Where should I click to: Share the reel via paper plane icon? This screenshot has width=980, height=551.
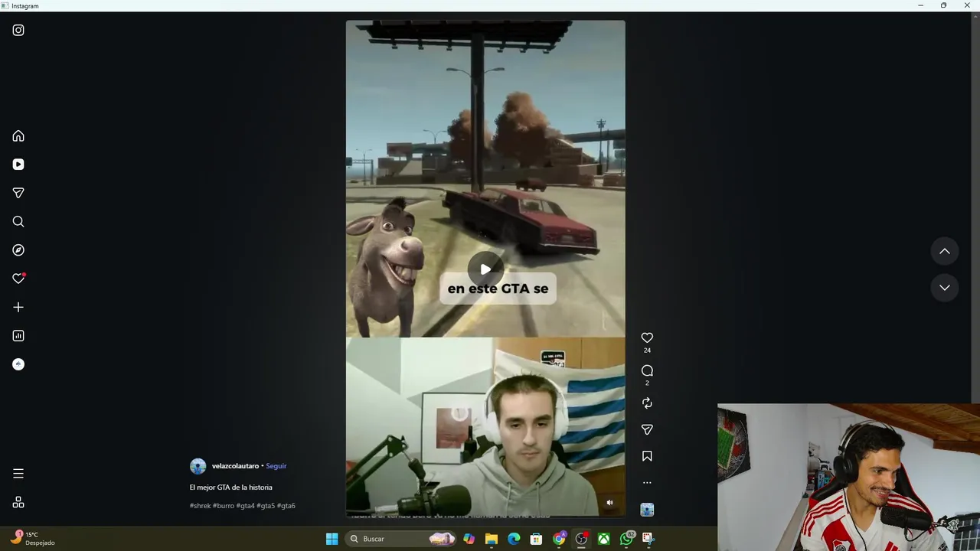coord(647,429)
